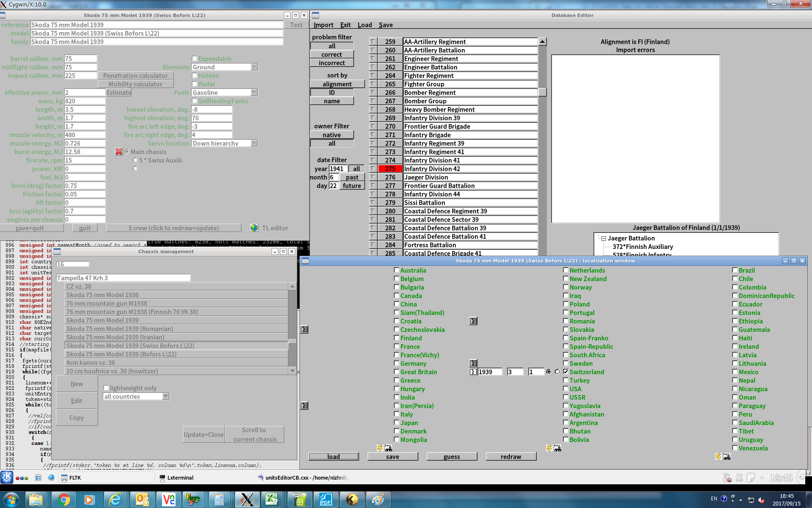
Task: Click the globe icon next to TL editor
Action: tap(254, 228)
